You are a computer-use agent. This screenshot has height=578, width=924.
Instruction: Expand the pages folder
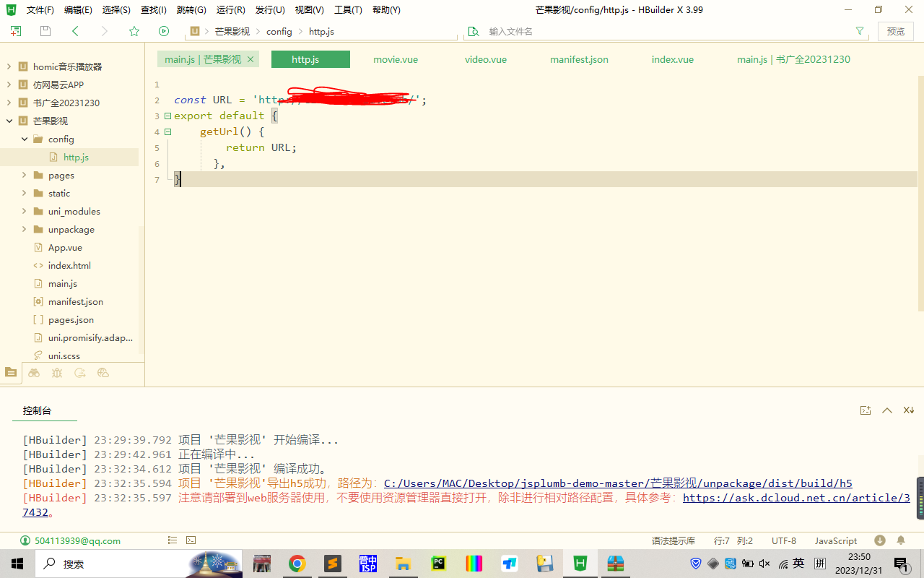pos(25,175)
